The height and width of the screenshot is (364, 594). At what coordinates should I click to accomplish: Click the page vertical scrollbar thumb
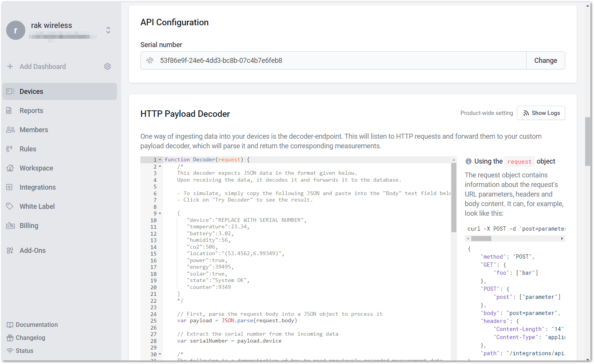pos(587,141)
